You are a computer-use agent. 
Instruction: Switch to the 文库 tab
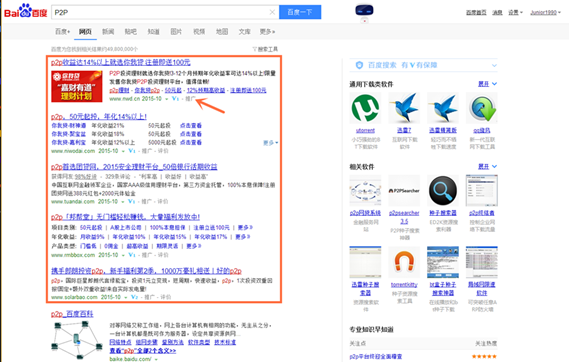(244, 32)
